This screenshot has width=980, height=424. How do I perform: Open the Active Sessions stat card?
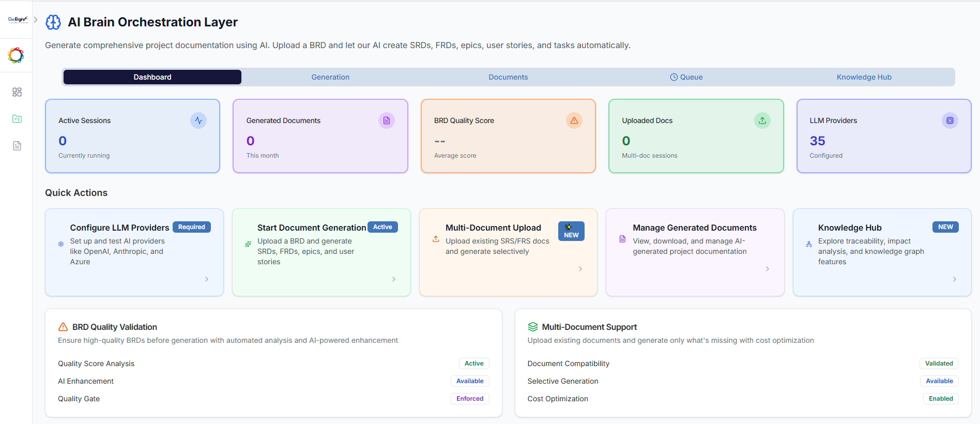coord(133,136)
